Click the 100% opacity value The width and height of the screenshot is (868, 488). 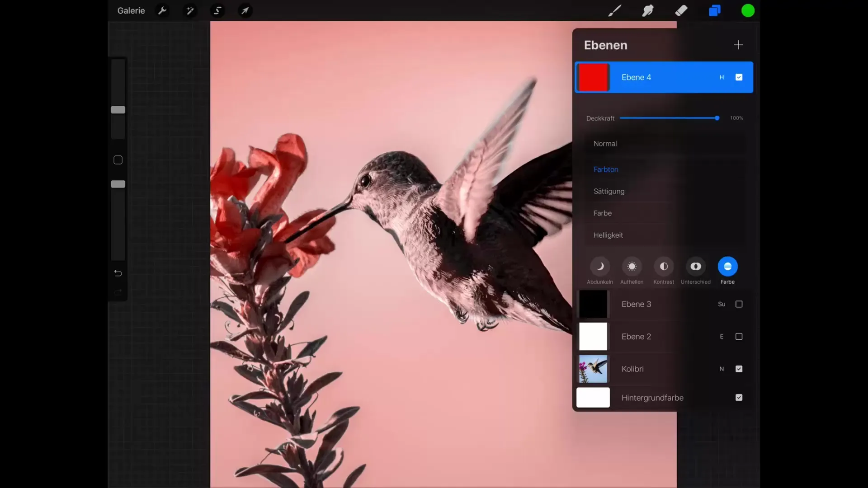pos(736,118)
